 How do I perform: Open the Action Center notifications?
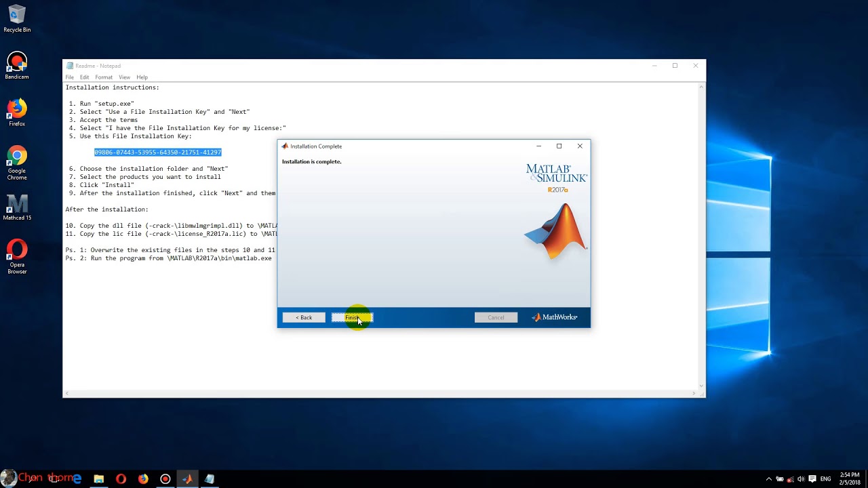point(812,479)
